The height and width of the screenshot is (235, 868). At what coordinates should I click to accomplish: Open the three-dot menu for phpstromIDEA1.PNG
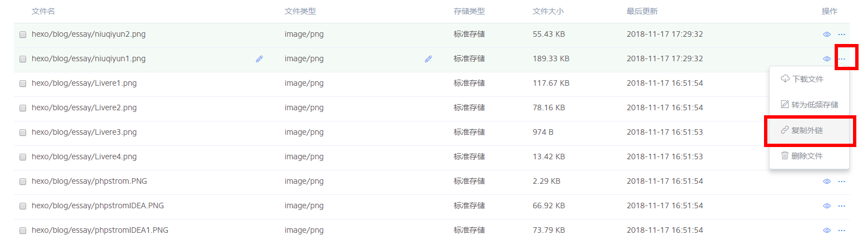pos(841,231)
